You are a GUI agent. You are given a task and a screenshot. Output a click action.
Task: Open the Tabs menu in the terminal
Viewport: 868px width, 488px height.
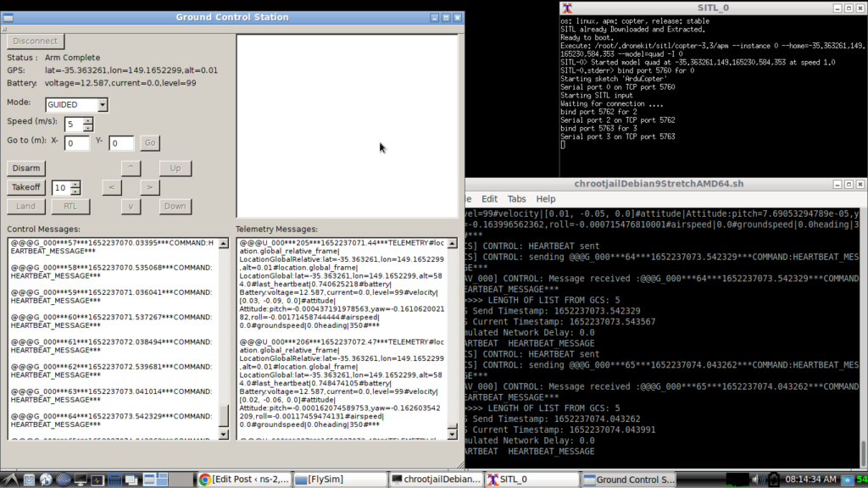[517, 198]
